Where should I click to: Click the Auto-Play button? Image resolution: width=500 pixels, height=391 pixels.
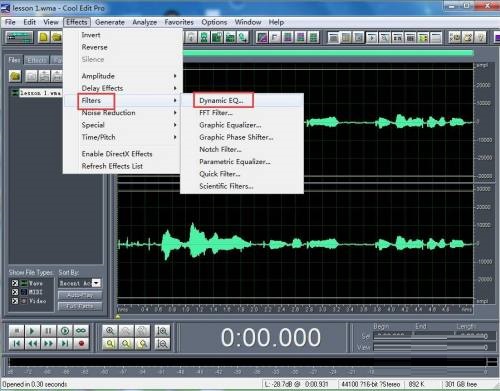[x=80, y=295]
